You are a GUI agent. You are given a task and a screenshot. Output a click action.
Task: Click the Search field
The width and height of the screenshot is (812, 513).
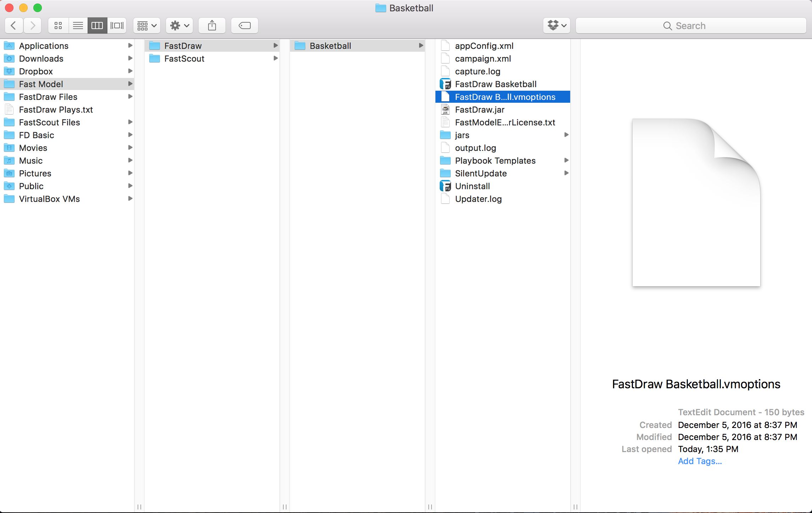pyautogui.click(x=691, y=26)
